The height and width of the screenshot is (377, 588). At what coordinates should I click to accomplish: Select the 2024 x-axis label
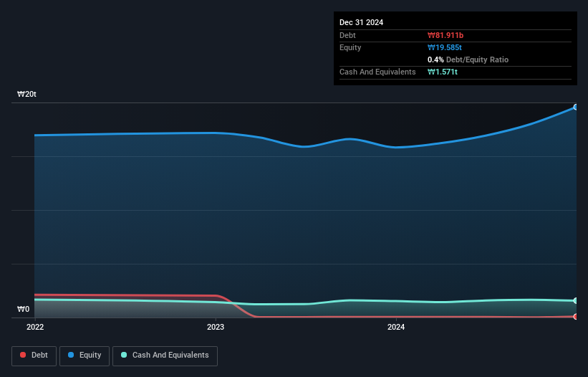(x=396, y=327)
